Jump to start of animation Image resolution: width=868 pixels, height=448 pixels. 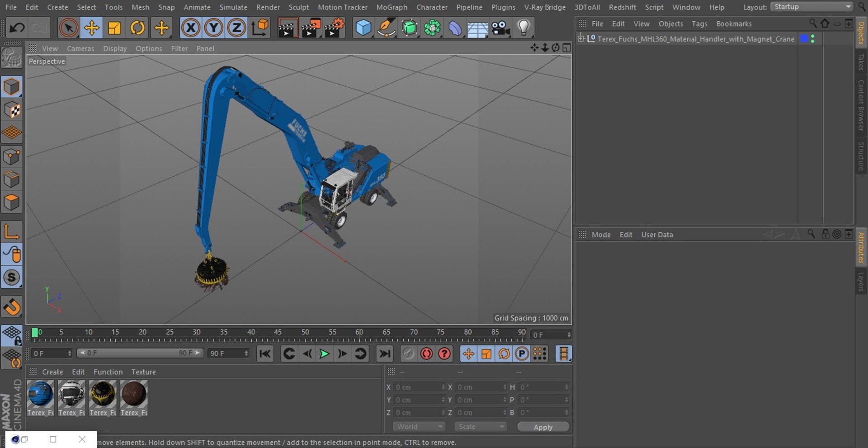(265, 354)
